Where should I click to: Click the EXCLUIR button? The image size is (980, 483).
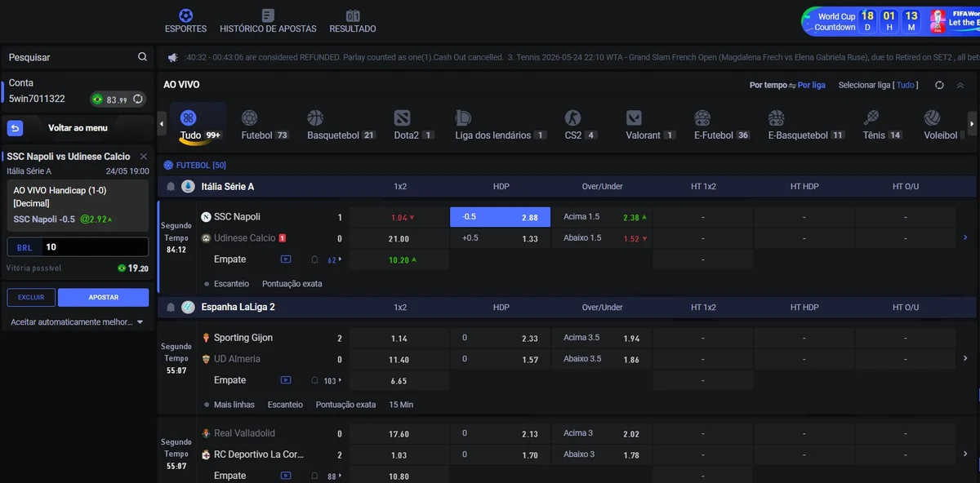(31, 298)
